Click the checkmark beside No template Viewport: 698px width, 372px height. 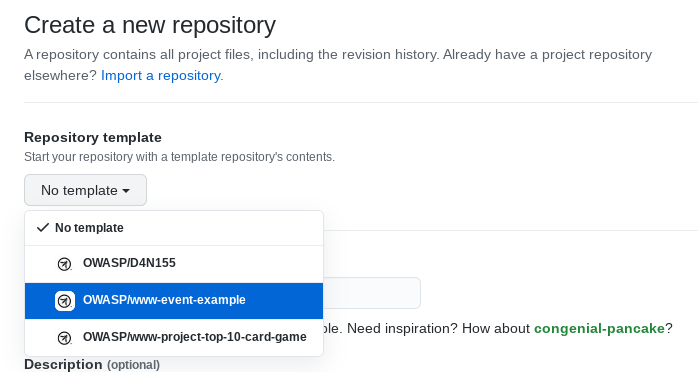pyautogui.click(x=43, y=228)
